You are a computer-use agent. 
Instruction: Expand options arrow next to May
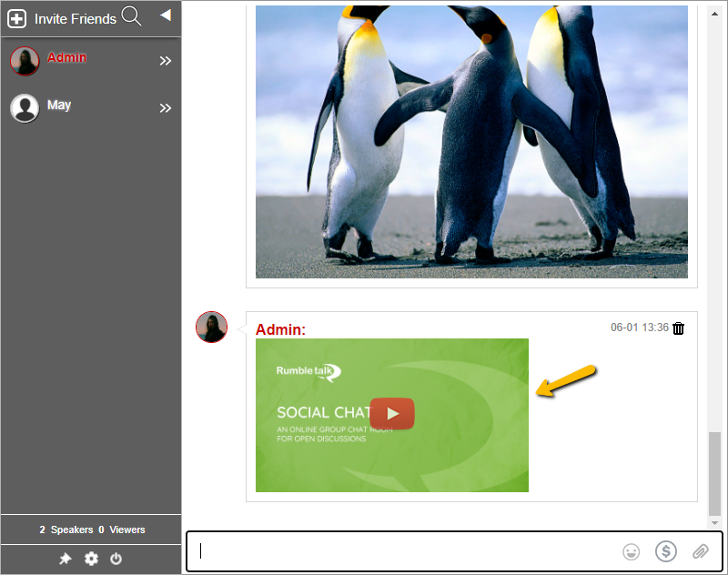click(x=166, y=108)
